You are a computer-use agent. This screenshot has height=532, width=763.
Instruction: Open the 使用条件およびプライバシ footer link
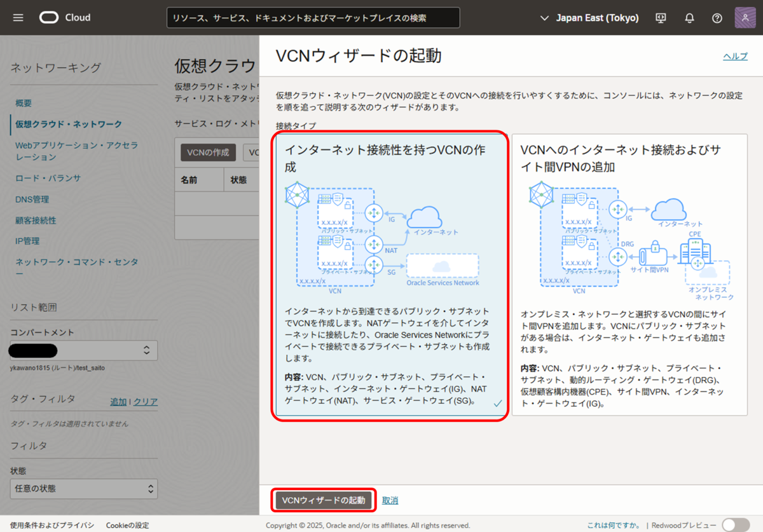[52, 526]
